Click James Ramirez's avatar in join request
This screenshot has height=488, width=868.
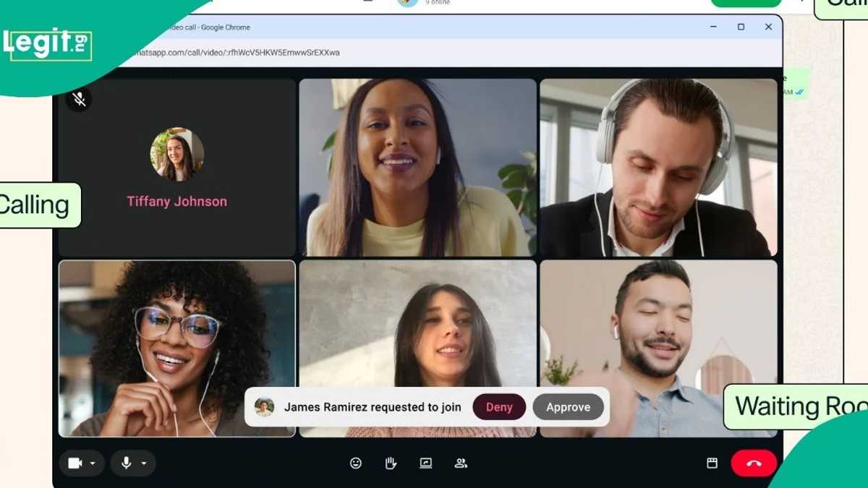click(x=265, y=407)
